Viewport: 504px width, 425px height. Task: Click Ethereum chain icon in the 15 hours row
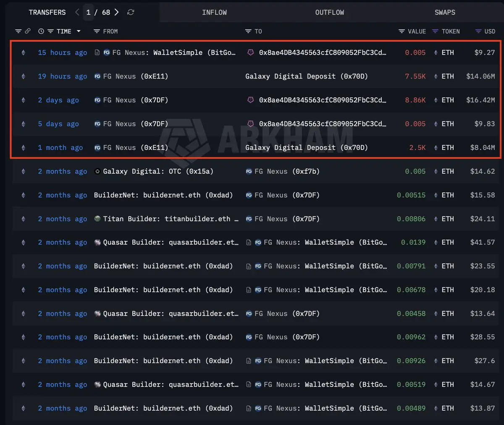tap(23, 52)
